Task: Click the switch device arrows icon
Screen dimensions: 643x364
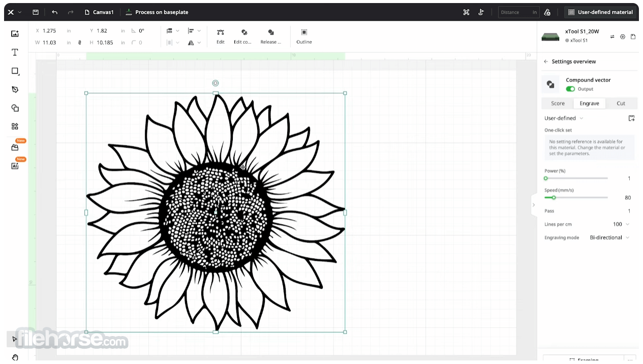Action: tap(612, 37)
